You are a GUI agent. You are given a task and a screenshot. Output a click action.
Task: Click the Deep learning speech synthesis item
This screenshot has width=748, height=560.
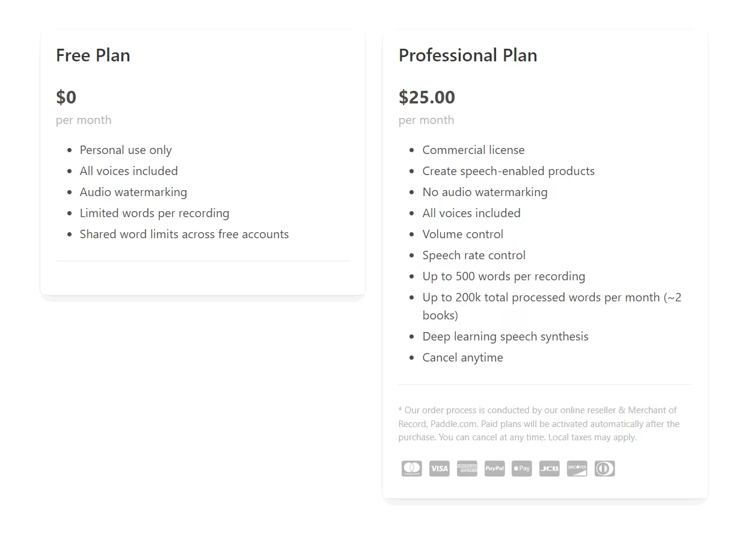click(505, 336)
